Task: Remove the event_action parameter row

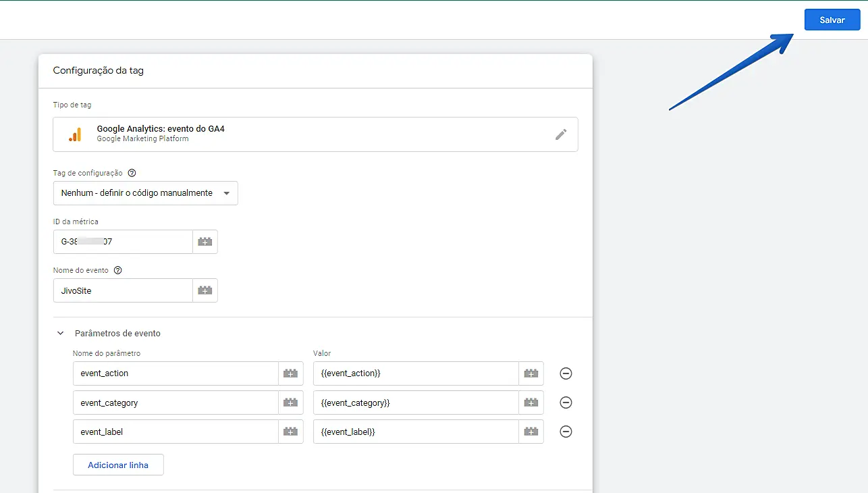Action: [x=566, y=373]
